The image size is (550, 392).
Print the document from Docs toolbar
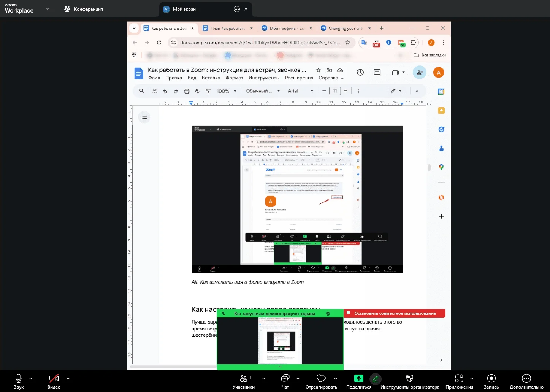coord(187,91)
